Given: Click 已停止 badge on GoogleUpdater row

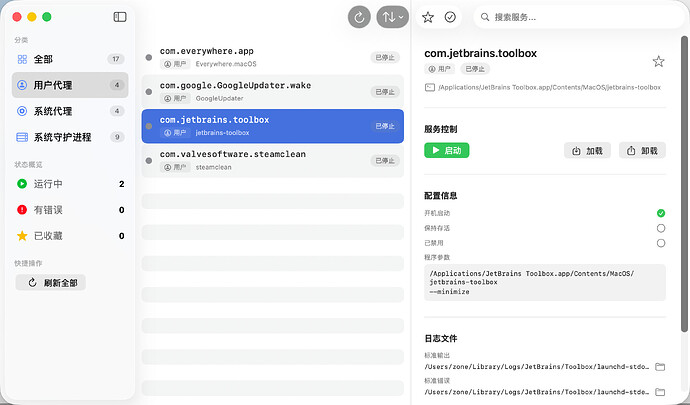Looking at the screenshot, I should coord(385,92).
